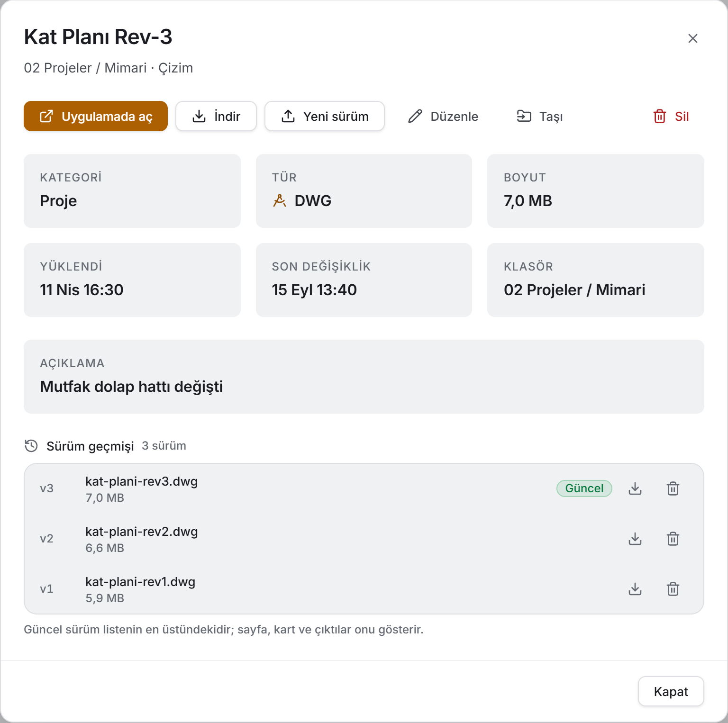The height and width of the screenshot is (723, 728).
Task: Click the 3 sürüm count text
Action: [x=164, y=446]
